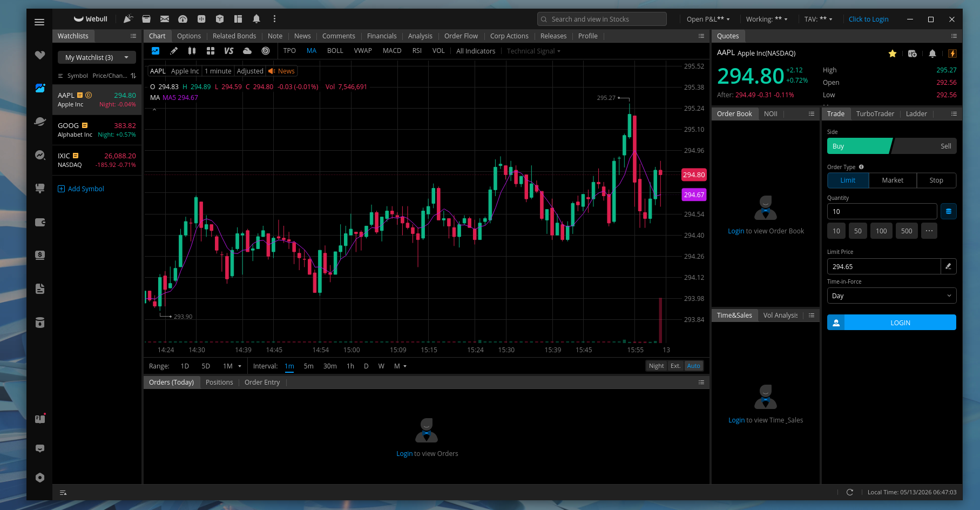This screenshot has width=980, height=510.
Task: Set an alert with the Quotes bell icon
Action: click(x=932, y=53)
